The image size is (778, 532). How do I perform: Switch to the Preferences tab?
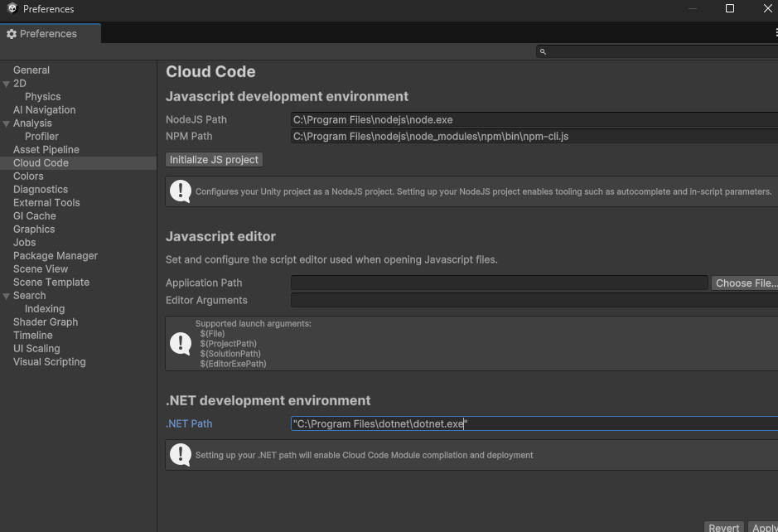(x=48, y=34)
